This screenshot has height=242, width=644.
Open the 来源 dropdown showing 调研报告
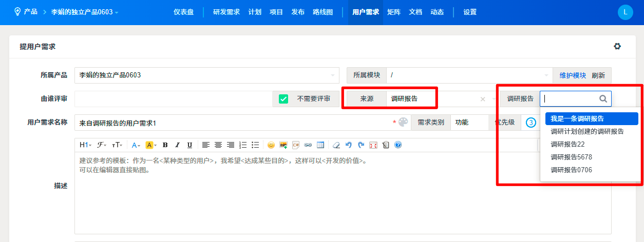(443, 99)
